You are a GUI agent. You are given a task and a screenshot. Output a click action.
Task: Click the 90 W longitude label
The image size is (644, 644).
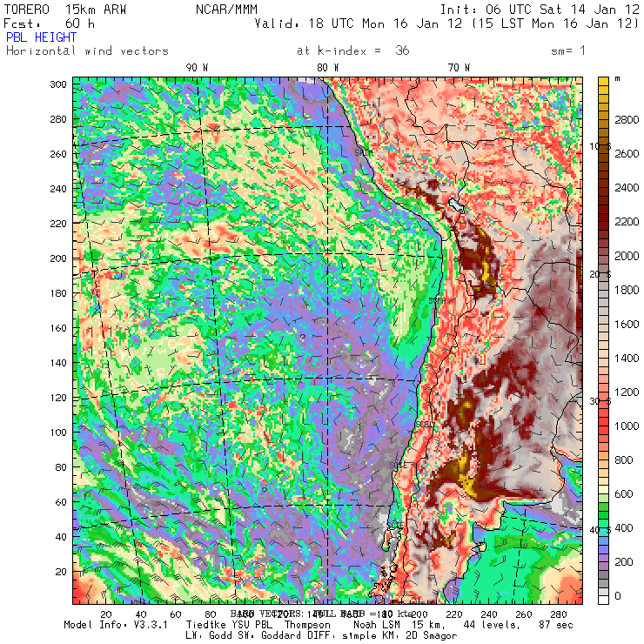197,68
